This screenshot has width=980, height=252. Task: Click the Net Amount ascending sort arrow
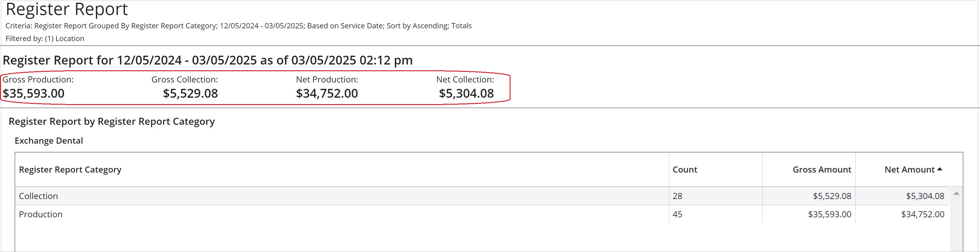tap(940, 170)
